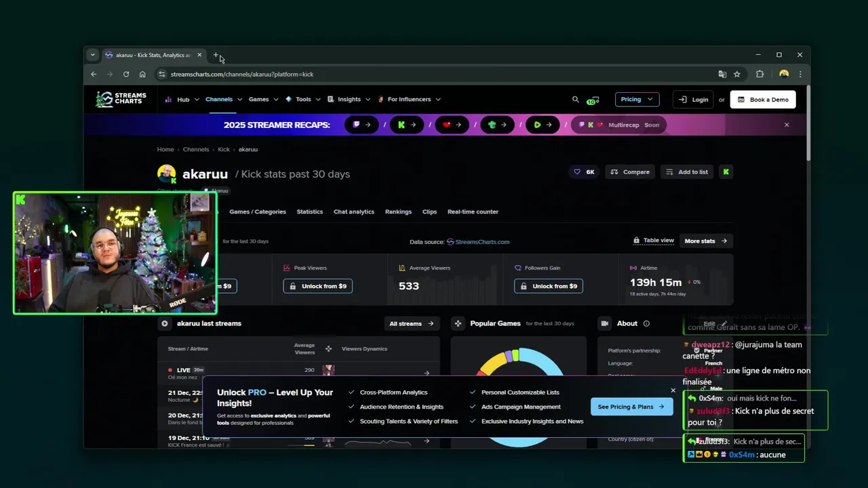Expand the For Influencers menu
The height and width of the screenshot is (488, 868).
409,100
